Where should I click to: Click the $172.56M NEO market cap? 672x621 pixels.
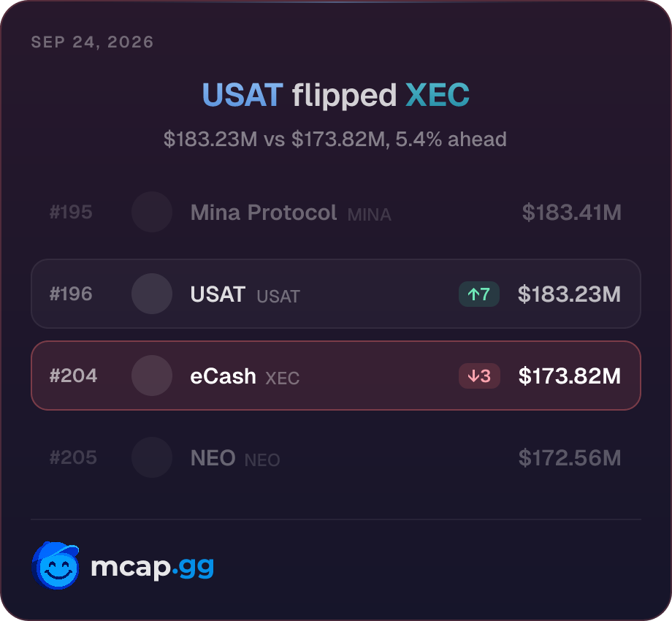pyautogui.click(x=570, y=458)
